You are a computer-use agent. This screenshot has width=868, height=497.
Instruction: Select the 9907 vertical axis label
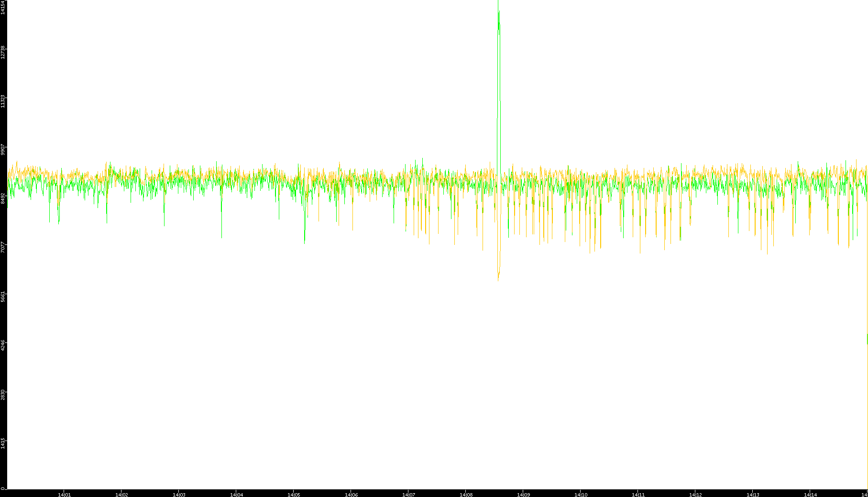(x=3, y=149)
